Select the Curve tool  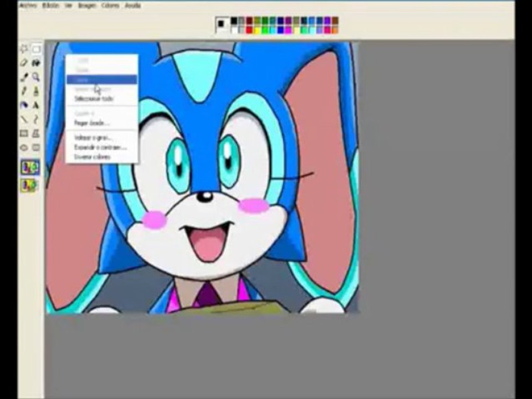pos(36,120)
